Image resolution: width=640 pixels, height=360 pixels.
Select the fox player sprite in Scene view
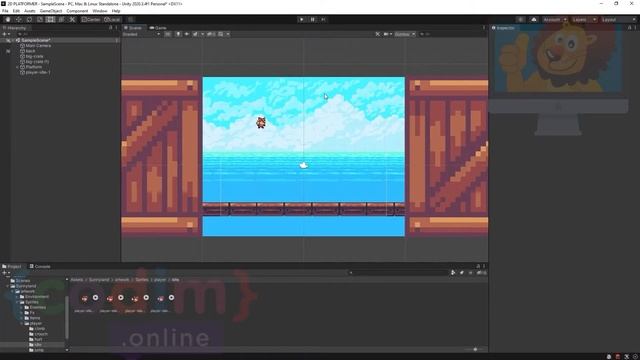click(x=261, y=122)
